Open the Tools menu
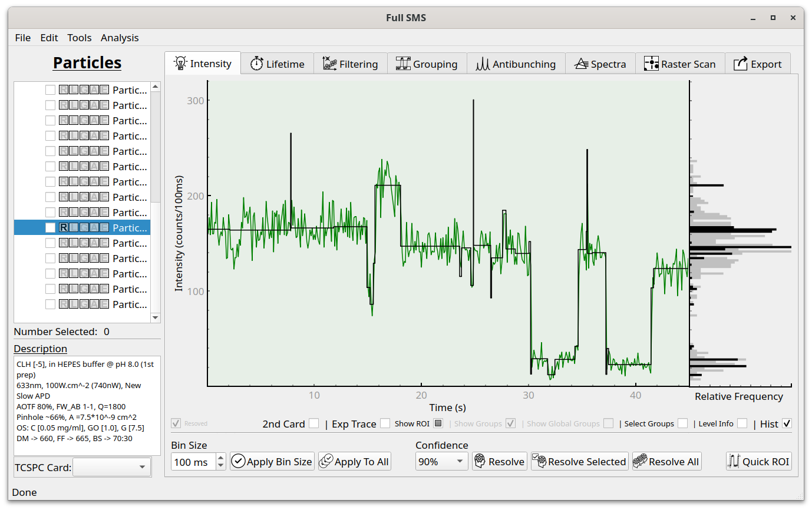The image size is (812, 510). (80, 38)
